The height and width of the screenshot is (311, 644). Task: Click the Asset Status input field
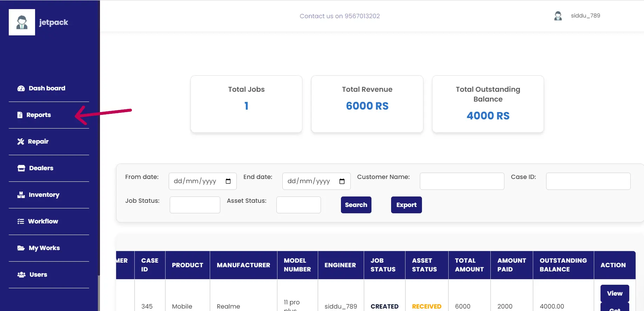point(298,205)
